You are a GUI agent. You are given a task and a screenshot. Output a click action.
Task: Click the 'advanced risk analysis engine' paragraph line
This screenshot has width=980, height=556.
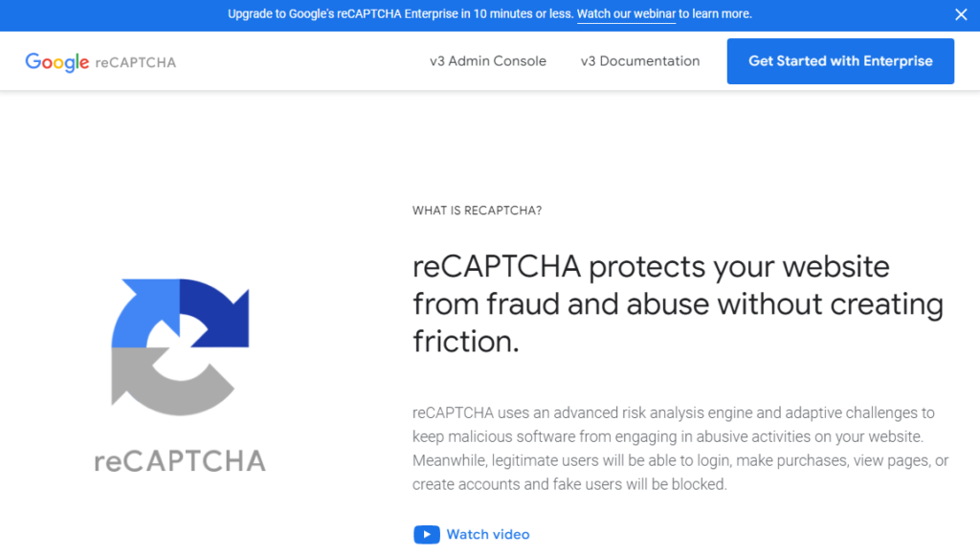click(x=673, y=413)
